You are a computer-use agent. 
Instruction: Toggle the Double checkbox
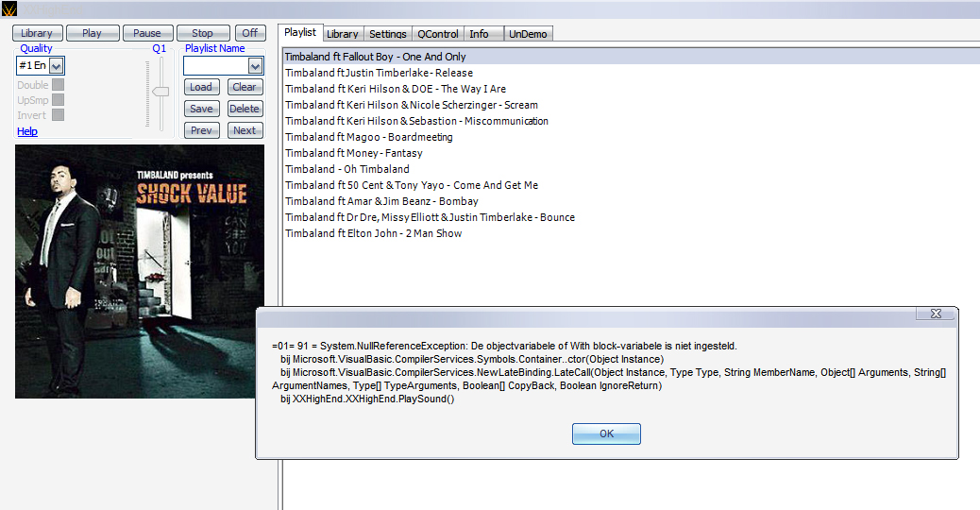(59, 84)
